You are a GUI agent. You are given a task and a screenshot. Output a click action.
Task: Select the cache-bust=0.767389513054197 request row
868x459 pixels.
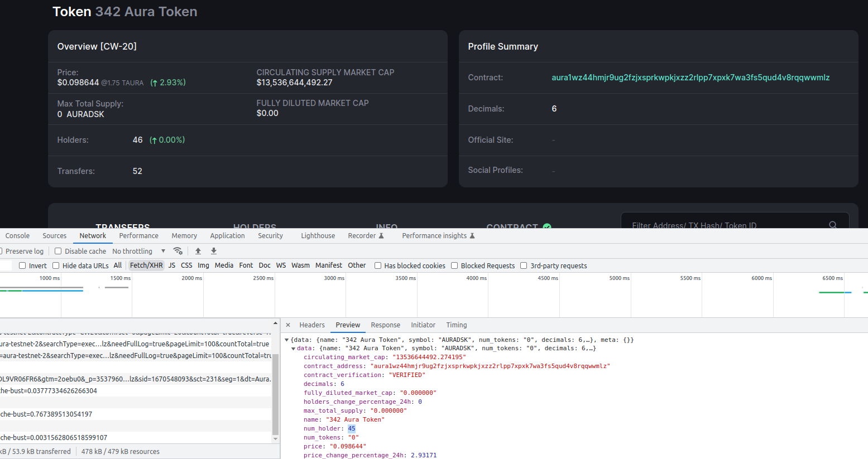(x=136, y=414)
